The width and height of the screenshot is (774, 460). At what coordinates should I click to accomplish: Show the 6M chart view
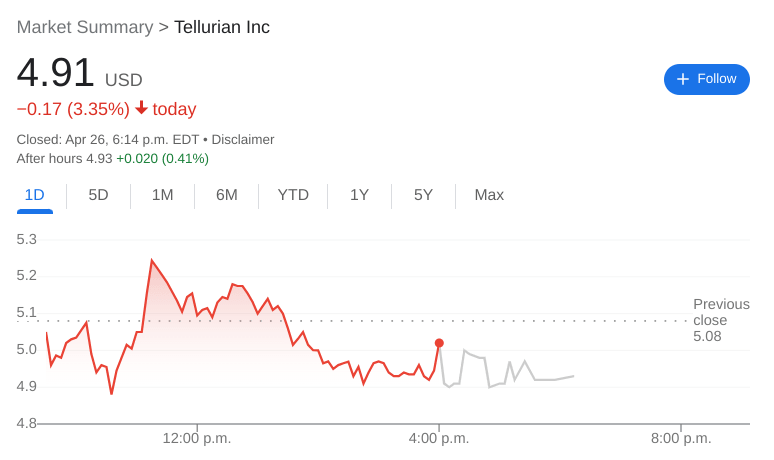point(226,195)
